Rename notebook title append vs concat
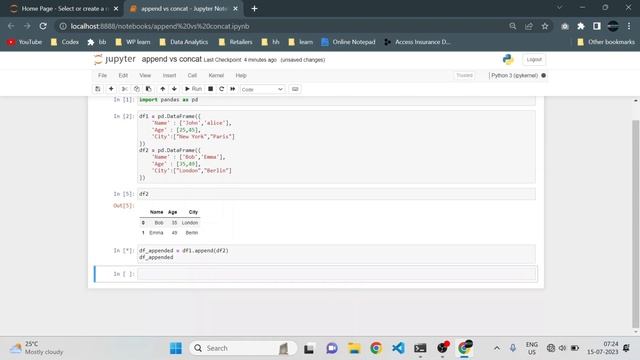The height and width of the screenshot is (360, 640). tap(171, 59)
